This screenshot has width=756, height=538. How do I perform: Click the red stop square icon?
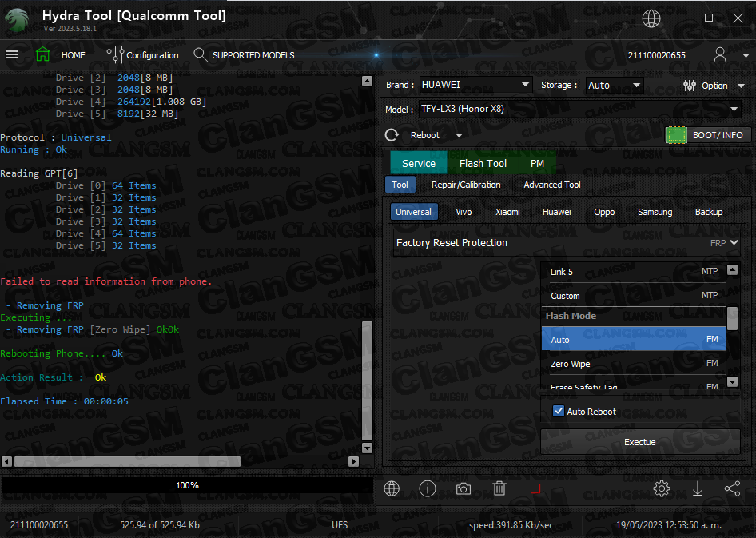point(535,488)
